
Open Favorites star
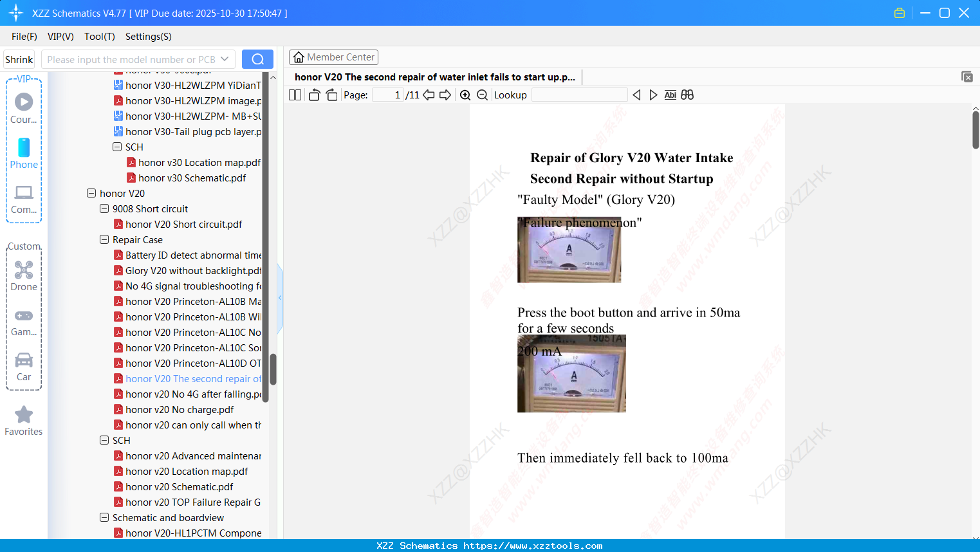coord(24,421)
